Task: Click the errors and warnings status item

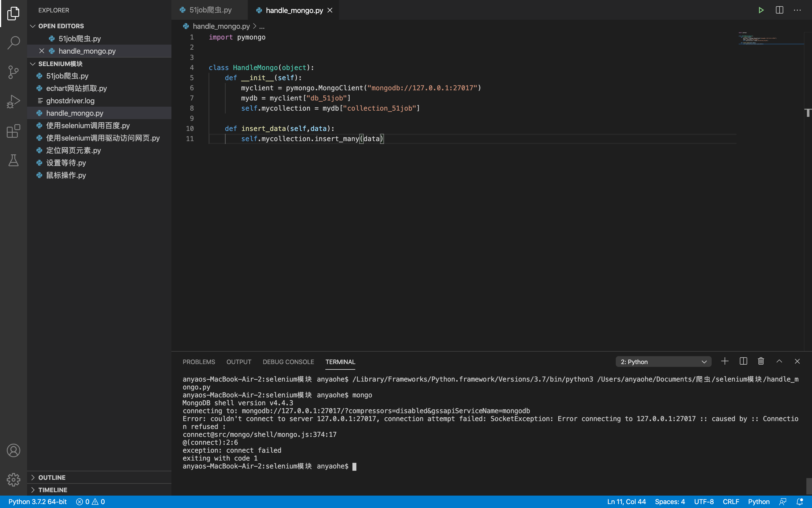Action: coord(91,502)
